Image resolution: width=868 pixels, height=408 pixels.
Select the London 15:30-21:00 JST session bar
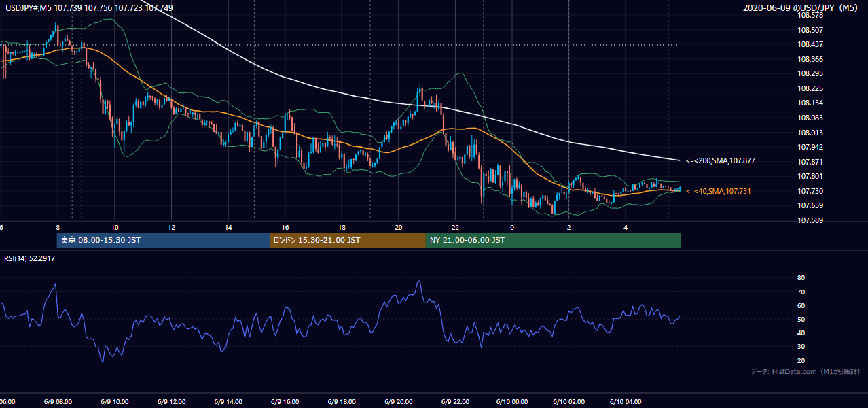click(348, 240)
